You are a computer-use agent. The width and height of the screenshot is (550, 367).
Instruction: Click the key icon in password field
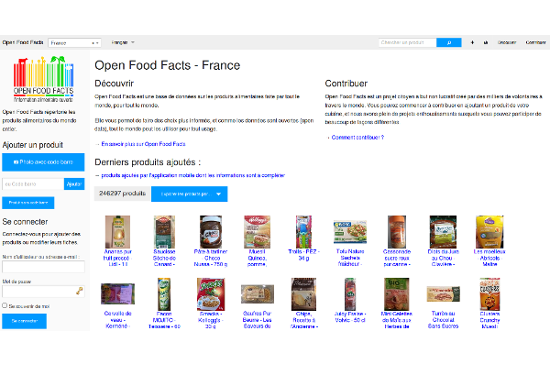[80, 291]
